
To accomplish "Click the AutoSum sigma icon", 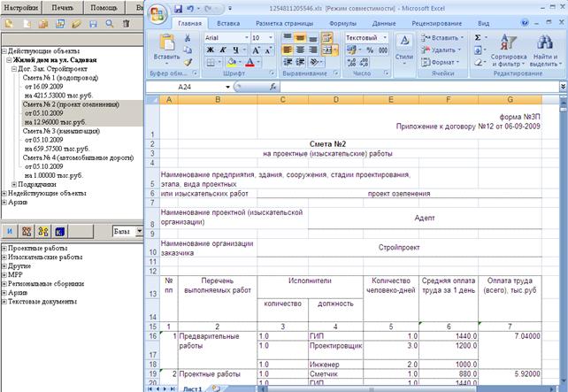I will (x=478, y=38).
